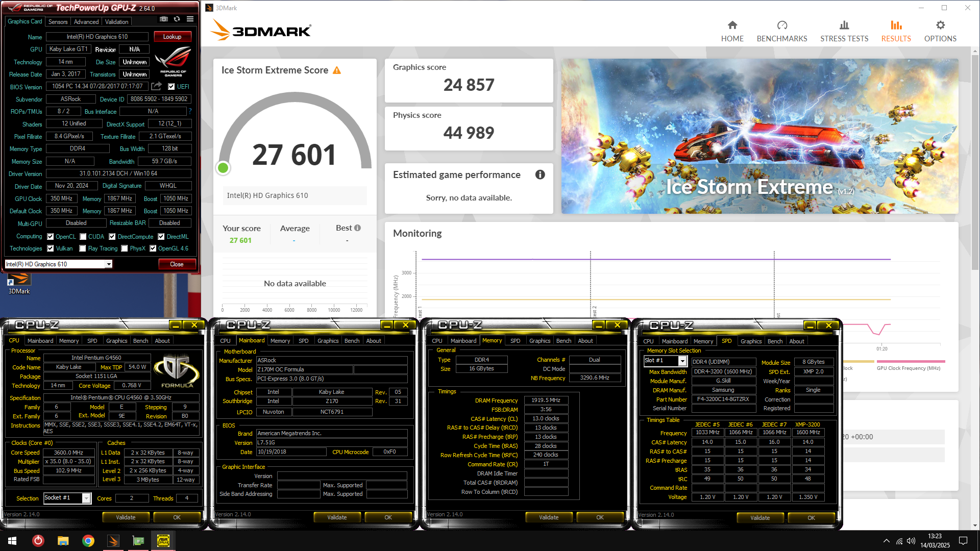Switch to the Sensors tab in GPU-Z
Viewport: 980px width, 551px height.
click(58, 22)
